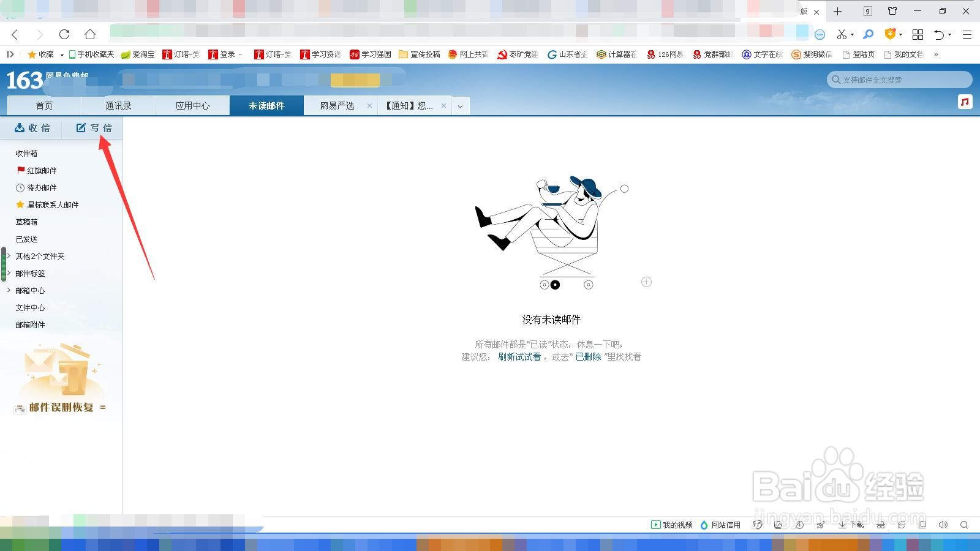Open the tab list dropdown chevron

pyautogui.click(x=460, y=105)
